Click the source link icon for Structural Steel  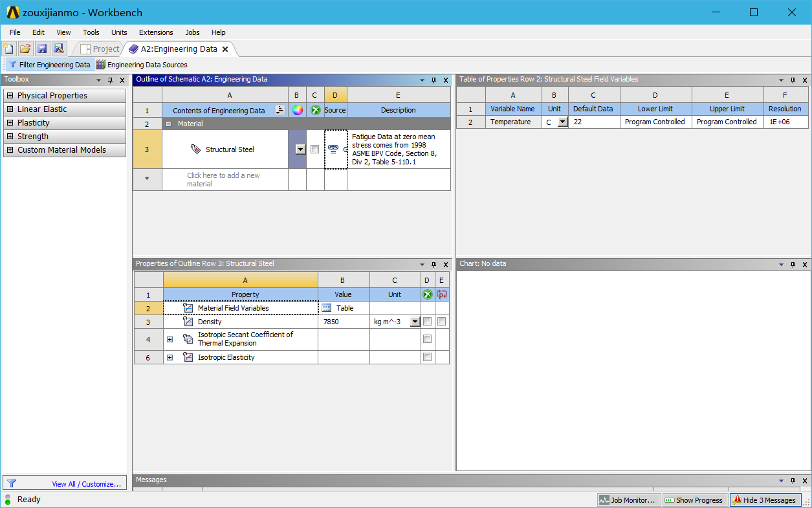333,149
